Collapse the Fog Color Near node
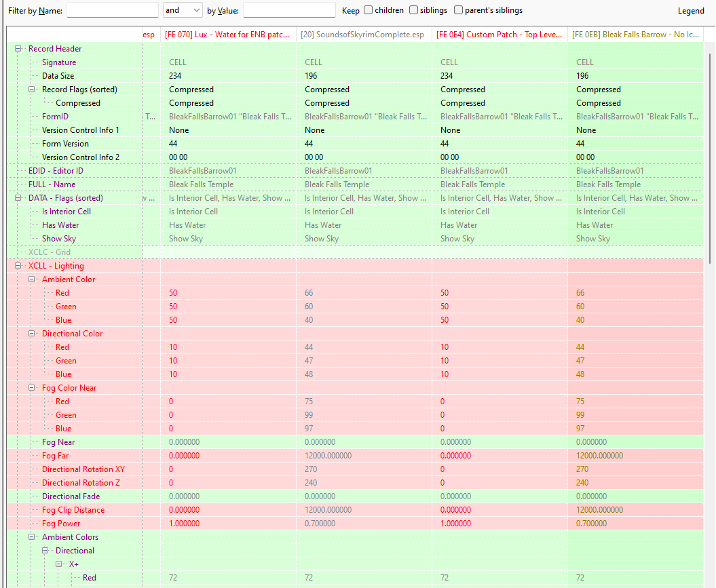Viewport: 716px width, 588px height. (x=31, y=388)
